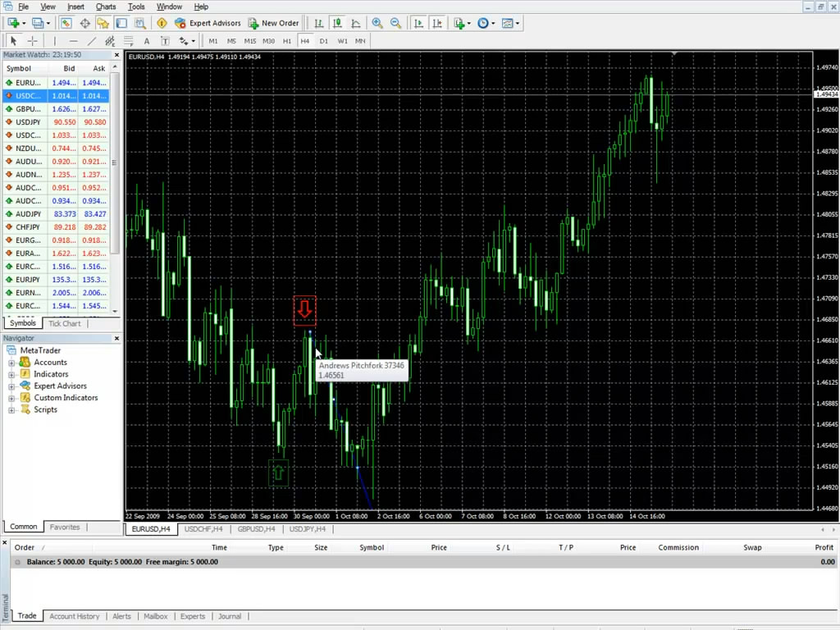Expand the Accounts node in Navigator
The height and width of the screenshot is (630, 840).
[x=11, y=363]
